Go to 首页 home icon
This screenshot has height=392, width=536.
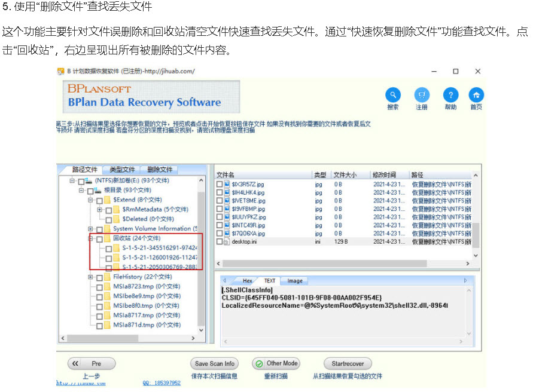(476, 95)
